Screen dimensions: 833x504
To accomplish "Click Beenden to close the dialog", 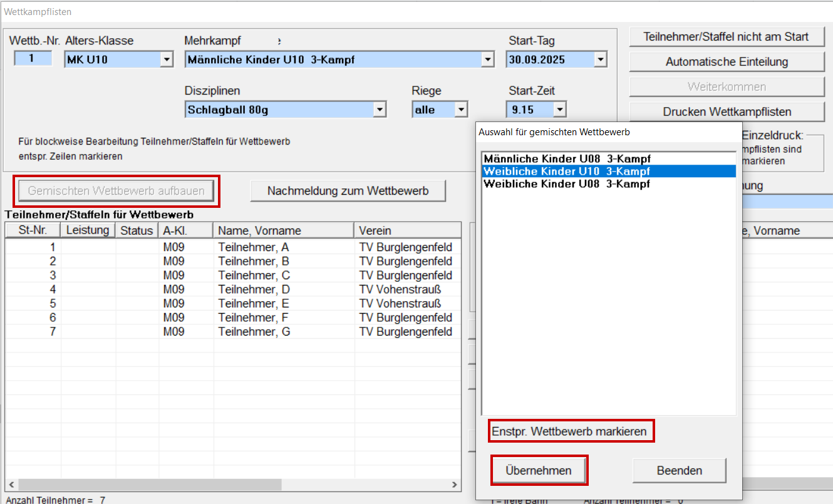I will pos(679,471).
